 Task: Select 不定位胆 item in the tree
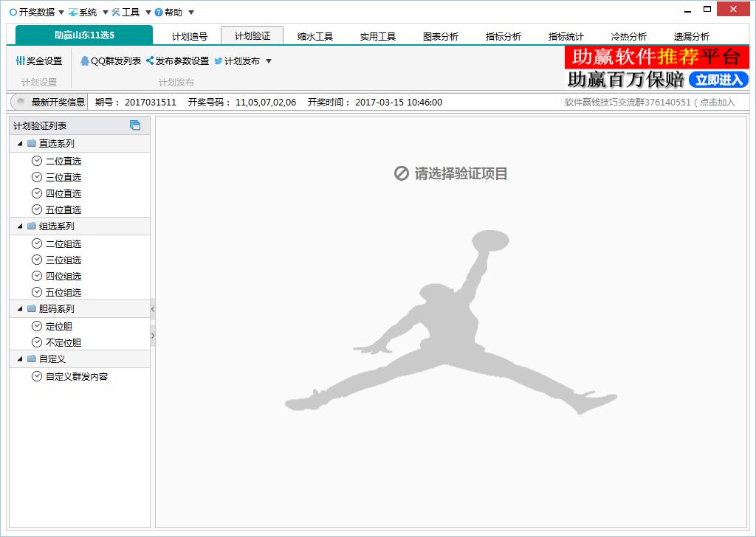pyautogui.click(x=63, y=342)
